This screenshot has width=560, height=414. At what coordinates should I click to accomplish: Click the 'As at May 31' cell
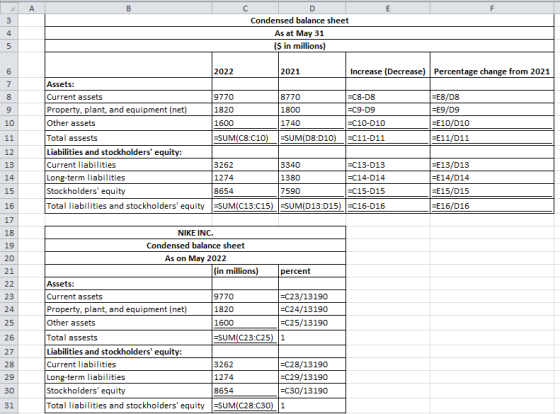pyautogui.click(x=299, y=33)
